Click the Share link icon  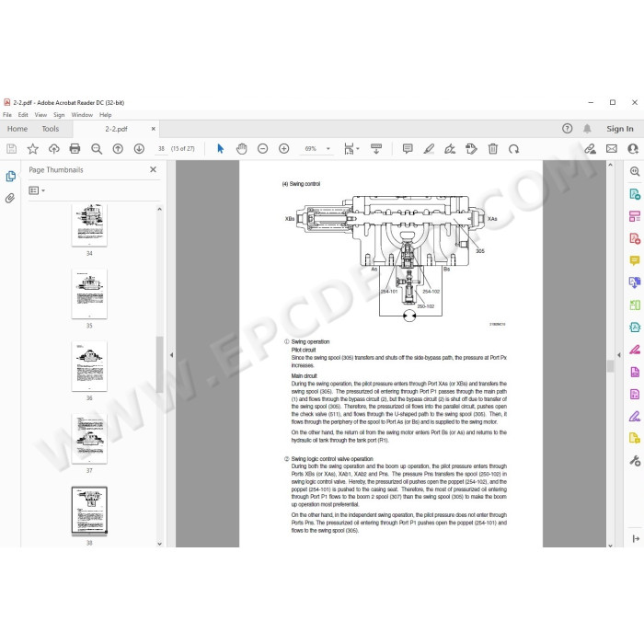click(591, 149)
